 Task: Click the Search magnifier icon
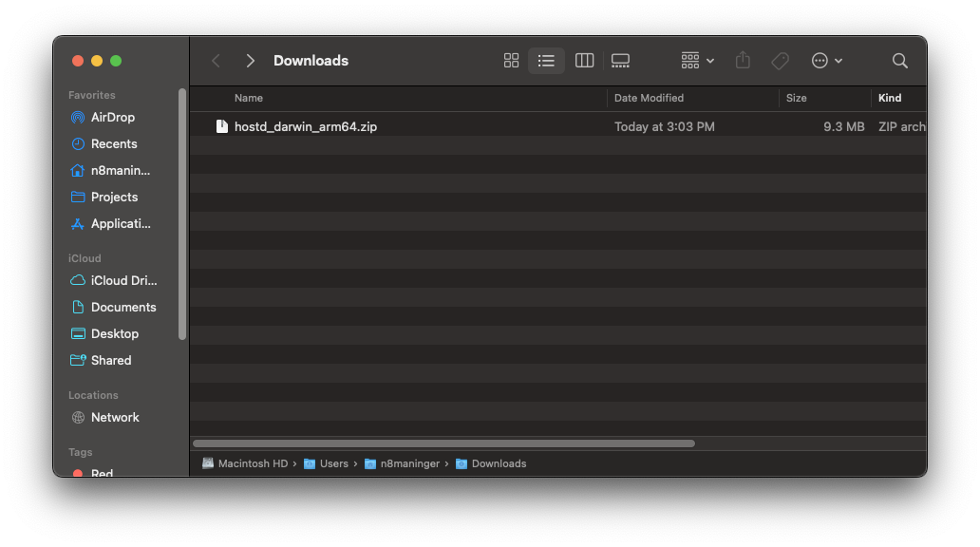(899, 61)
